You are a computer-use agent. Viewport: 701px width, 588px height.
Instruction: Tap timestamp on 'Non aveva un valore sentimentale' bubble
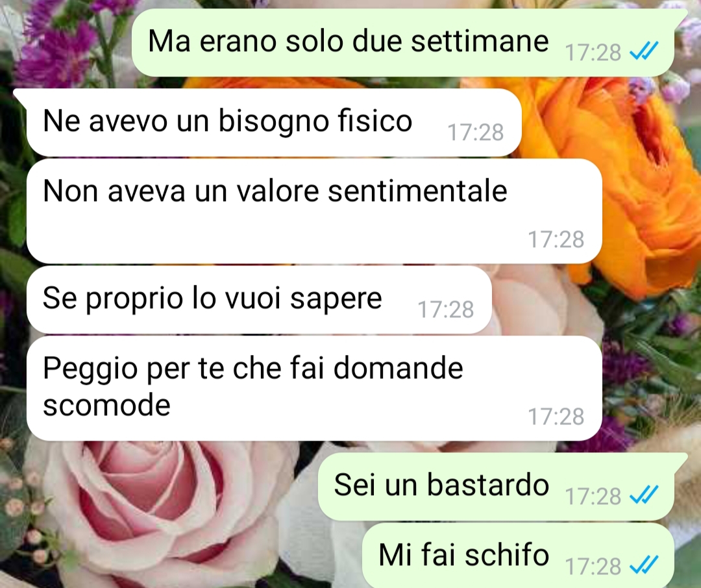(x=556, y=239)
